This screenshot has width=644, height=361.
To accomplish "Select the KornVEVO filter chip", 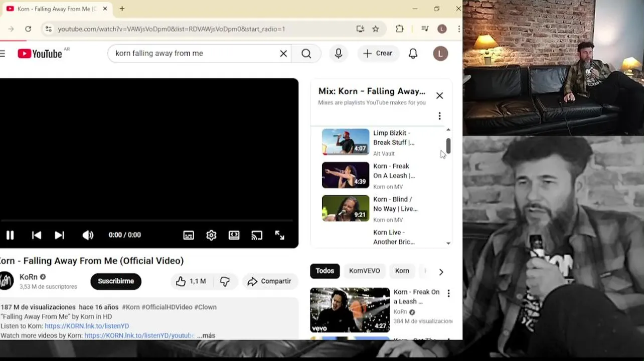I will 364,271.
